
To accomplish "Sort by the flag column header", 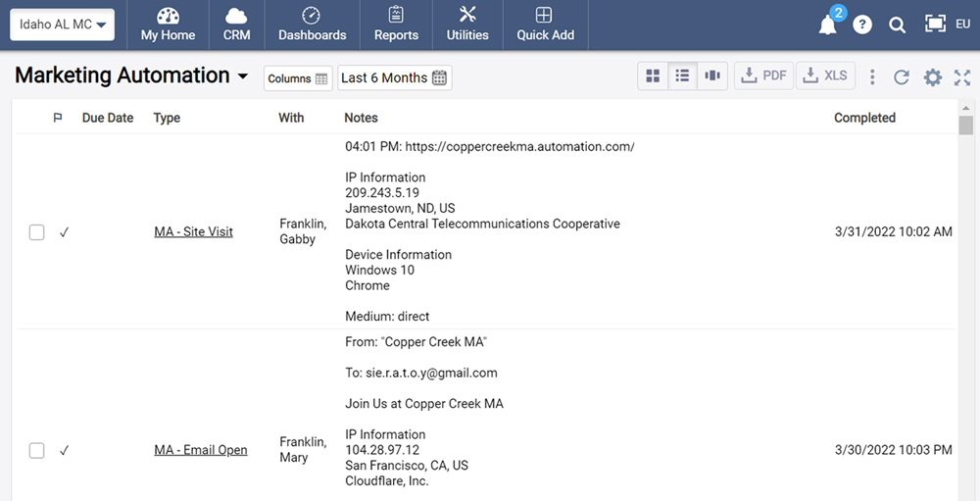I will point(58,118).
